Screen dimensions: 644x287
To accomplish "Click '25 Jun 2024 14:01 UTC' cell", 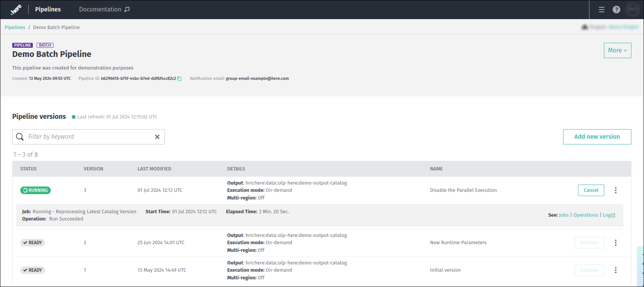I will coord(161,243).
